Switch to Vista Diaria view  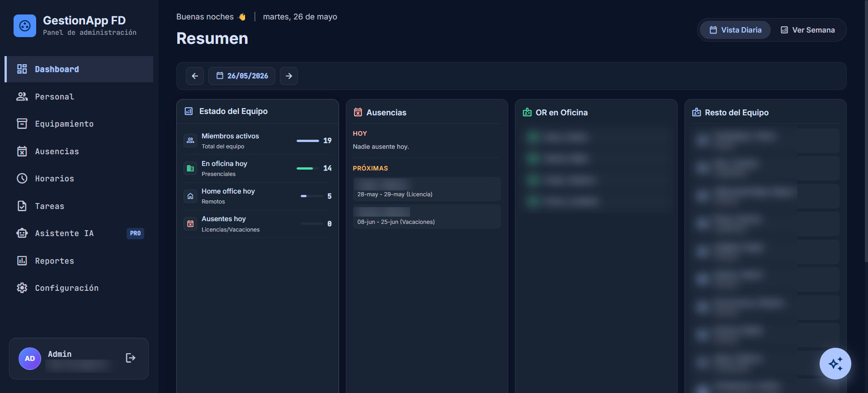(735, 30)
